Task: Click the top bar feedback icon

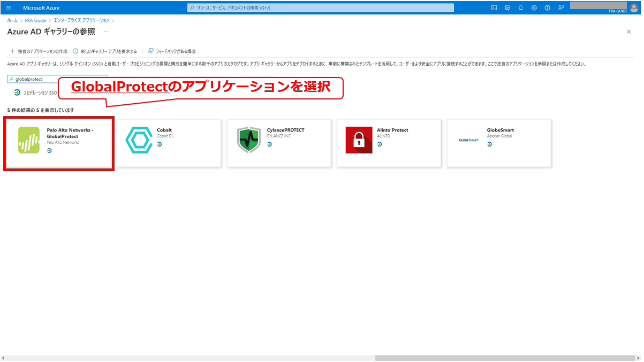Action: click(560, 7)
